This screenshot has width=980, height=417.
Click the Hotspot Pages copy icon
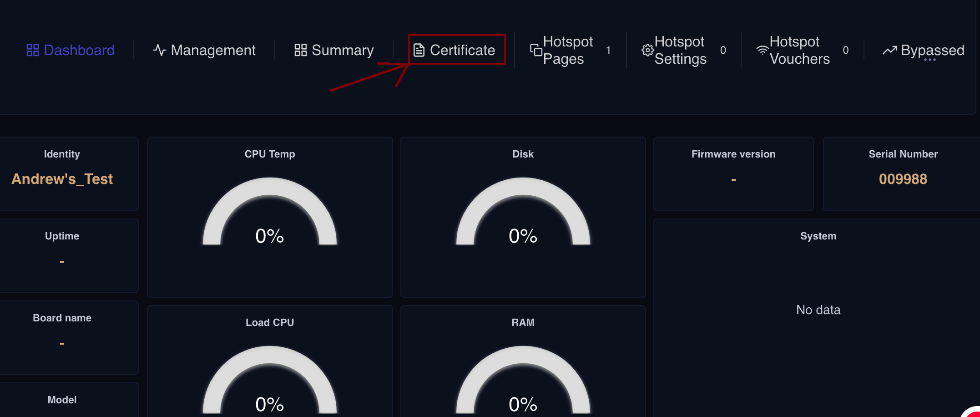[x=536, y=50]
